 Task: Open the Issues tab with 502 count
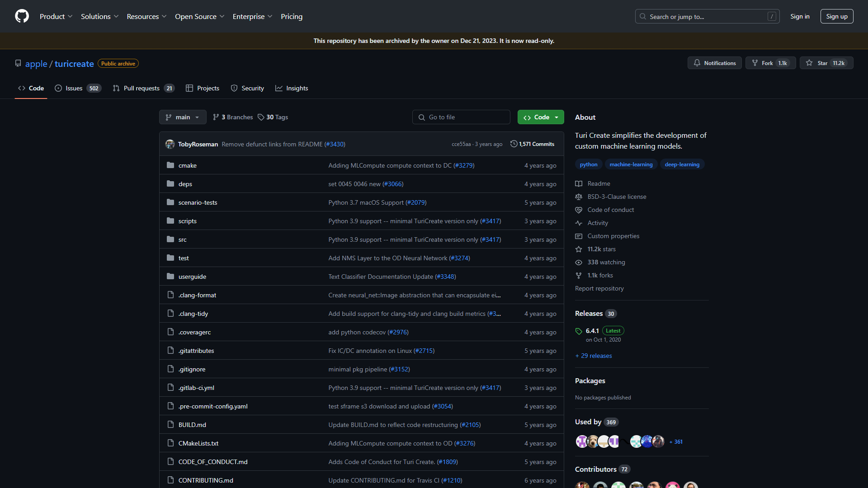point(77,88)
